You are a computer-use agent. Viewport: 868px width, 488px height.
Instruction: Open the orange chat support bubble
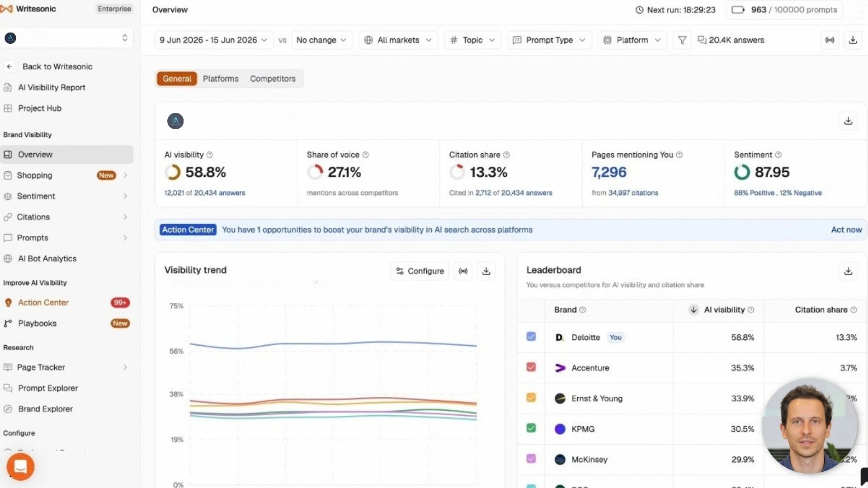coord(20,467)
